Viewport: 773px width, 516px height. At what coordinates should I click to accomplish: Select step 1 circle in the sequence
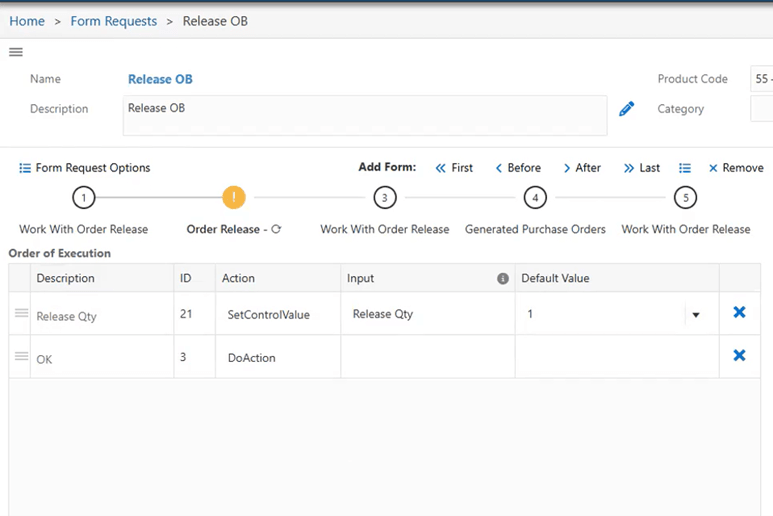point(84,198)
